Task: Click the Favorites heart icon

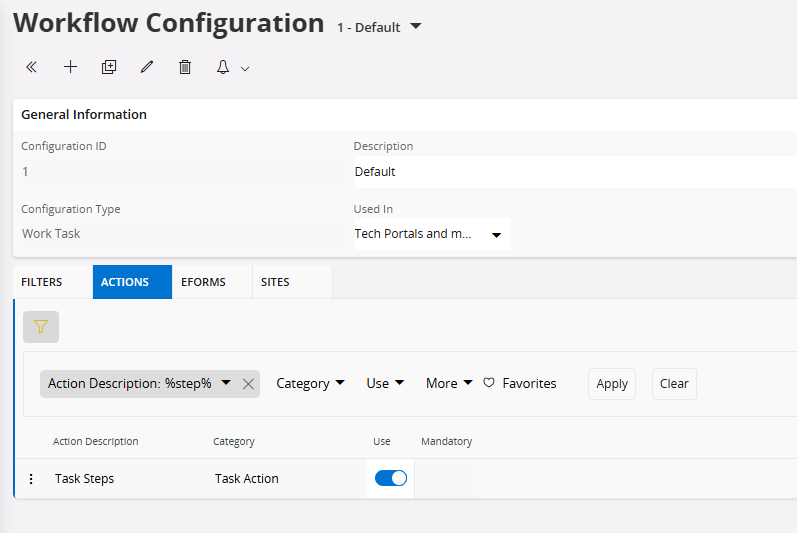Action: pos(488,383)
